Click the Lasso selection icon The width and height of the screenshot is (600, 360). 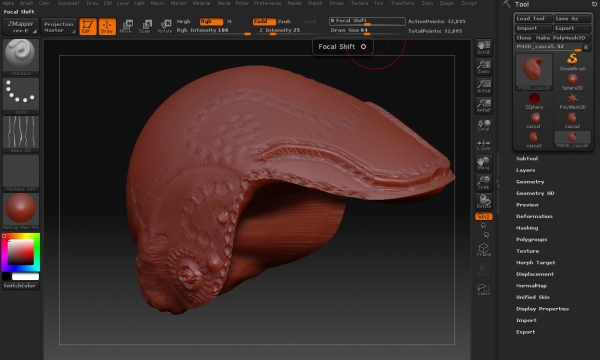(x=484, y=289)
